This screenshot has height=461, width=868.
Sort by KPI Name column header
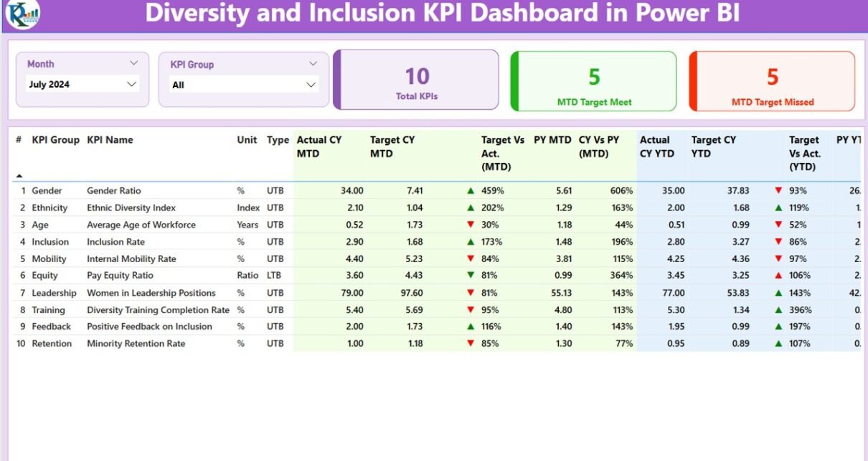110,140
